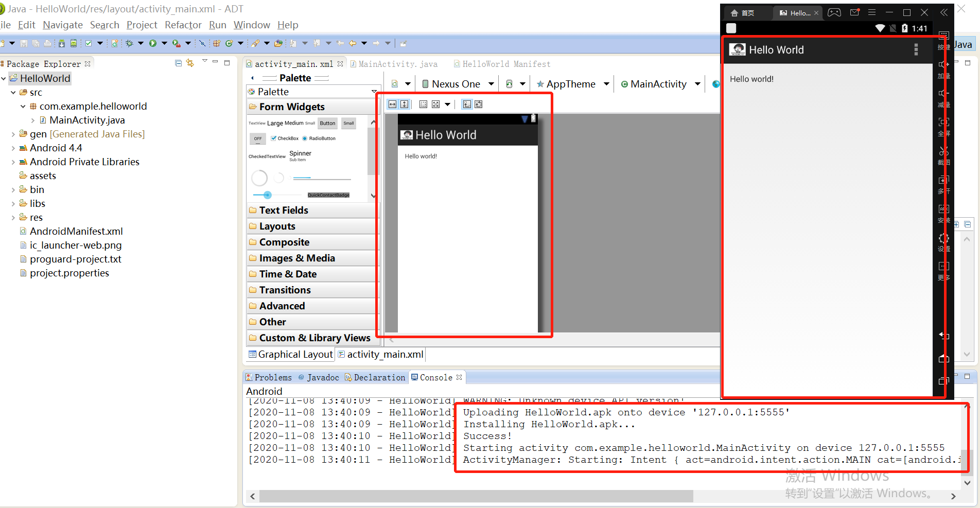The image size is (980, 508).
Task: Open the Window menu
Action: (x=252, y=25)
